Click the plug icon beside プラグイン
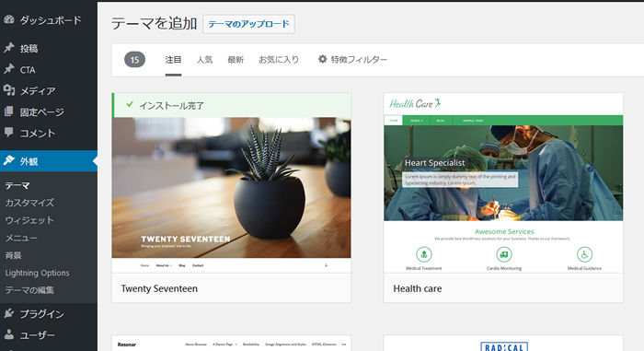Image resolution: width=644 pixels, height=351 pixels. [8, 313]
